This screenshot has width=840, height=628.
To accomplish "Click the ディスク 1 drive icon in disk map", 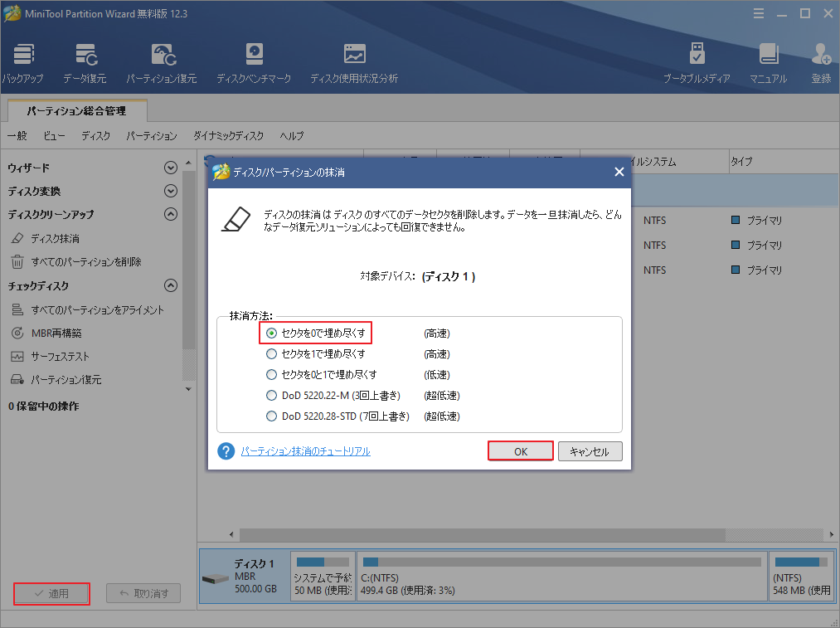I will [x=216, y=579].
